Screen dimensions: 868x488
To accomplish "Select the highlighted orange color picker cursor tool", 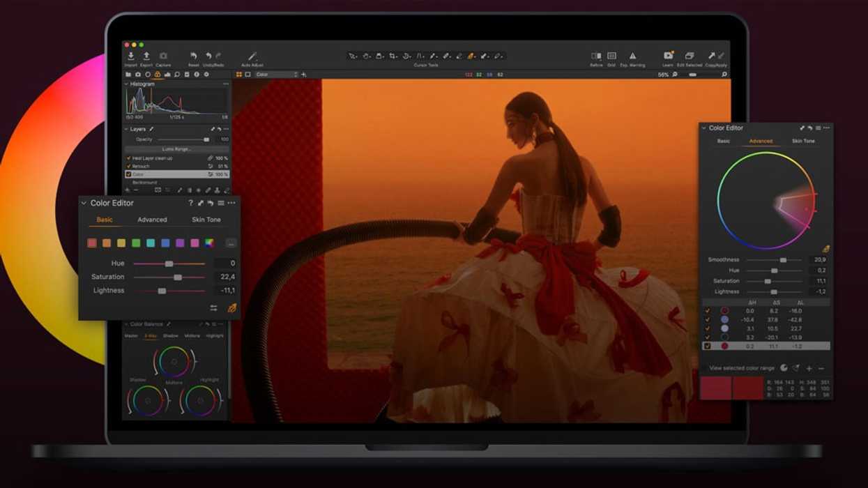I will (x=471, y=56).
